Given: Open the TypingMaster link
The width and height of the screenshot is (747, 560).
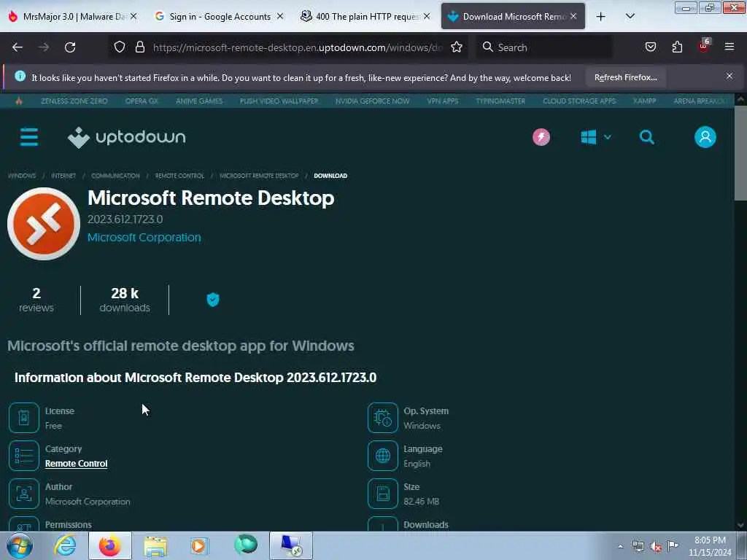Looking at the screenshot, I should point(500,101).
